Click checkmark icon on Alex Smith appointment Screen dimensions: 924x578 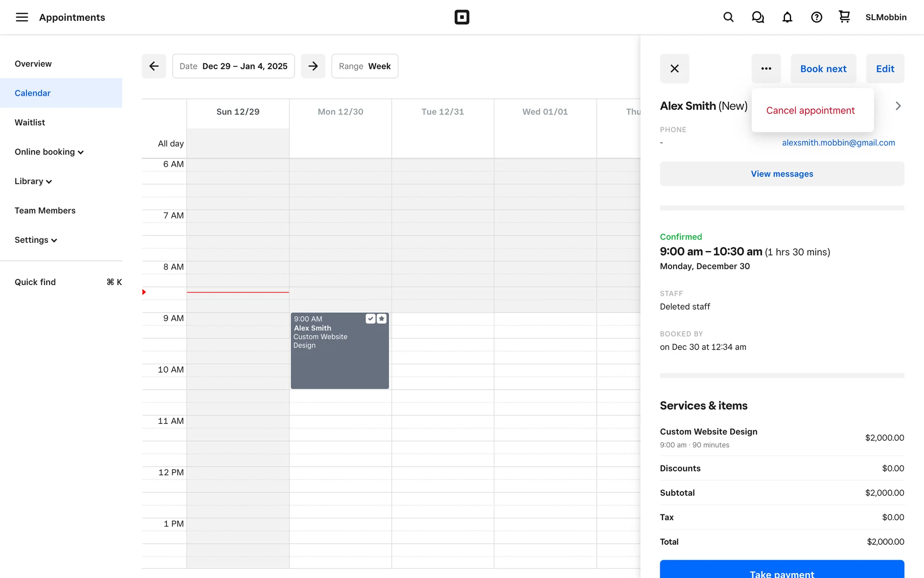coord(370,319)
